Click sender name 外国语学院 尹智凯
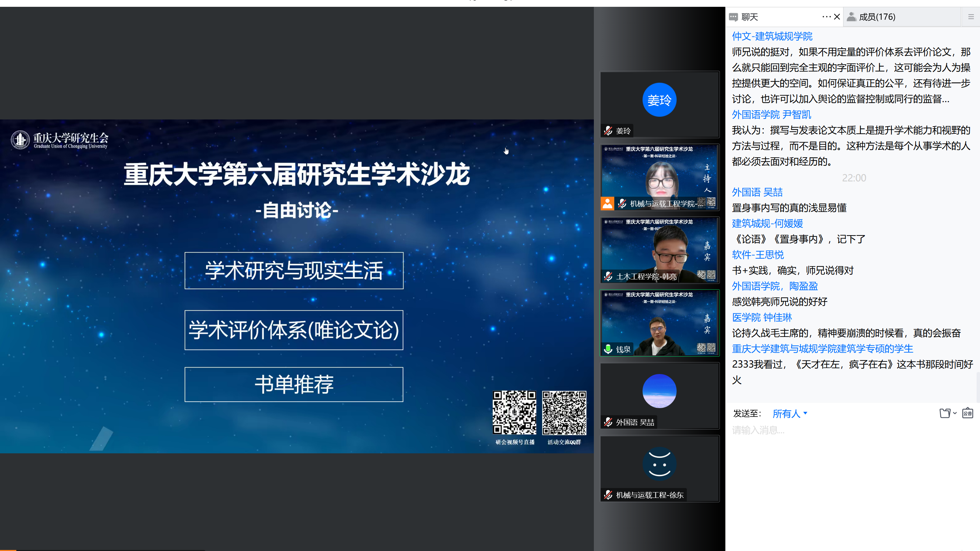Screen dimensions: 980x551 (x=771, y=114)
